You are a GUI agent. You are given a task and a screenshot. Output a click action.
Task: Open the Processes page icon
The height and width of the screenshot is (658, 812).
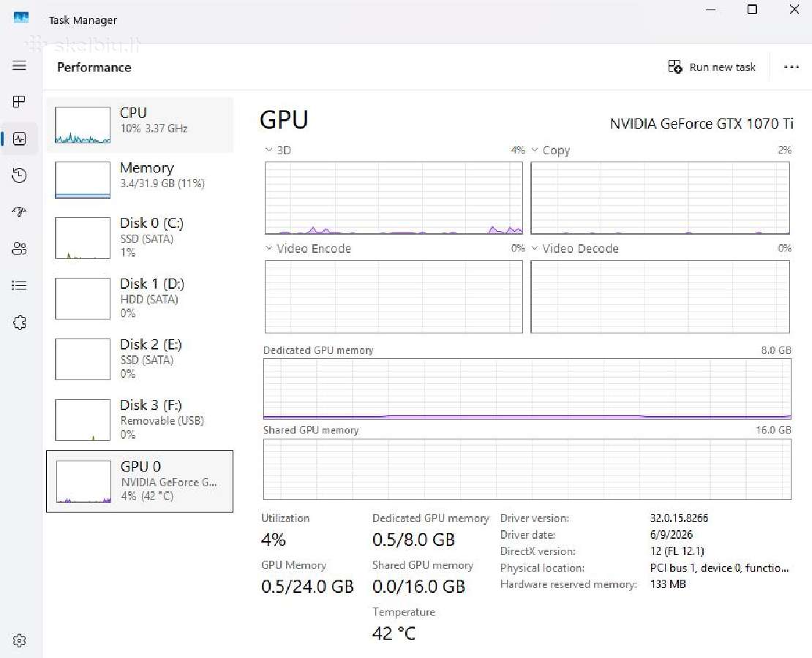pos(19,102)
